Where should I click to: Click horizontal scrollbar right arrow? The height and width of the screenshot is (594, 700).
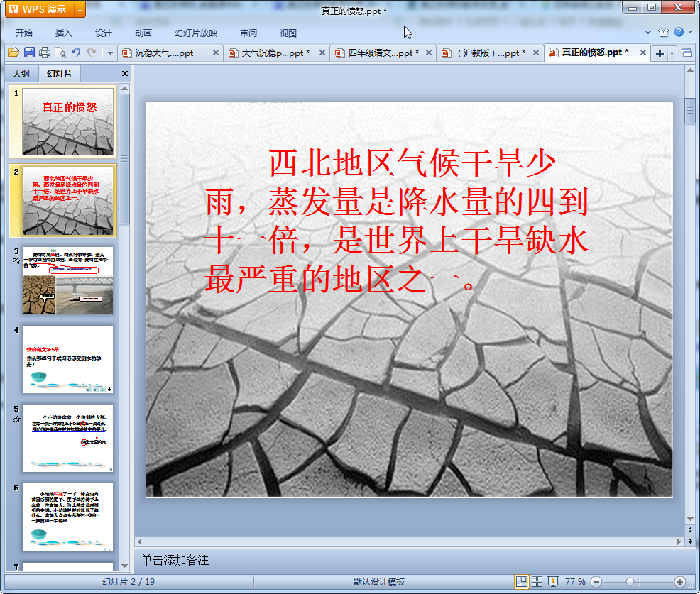(679, 541)
